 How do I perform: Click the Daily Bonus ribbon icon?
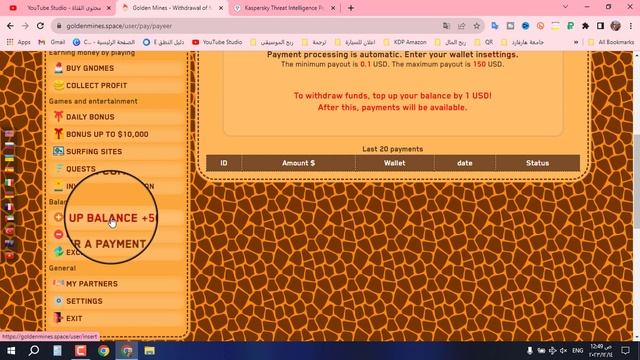pos(58,117)
